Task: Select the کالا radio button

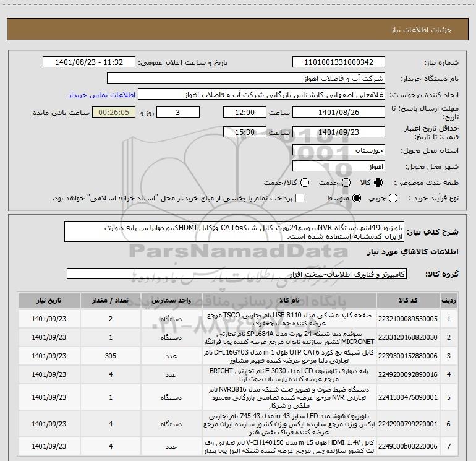Action: (378, 183)
